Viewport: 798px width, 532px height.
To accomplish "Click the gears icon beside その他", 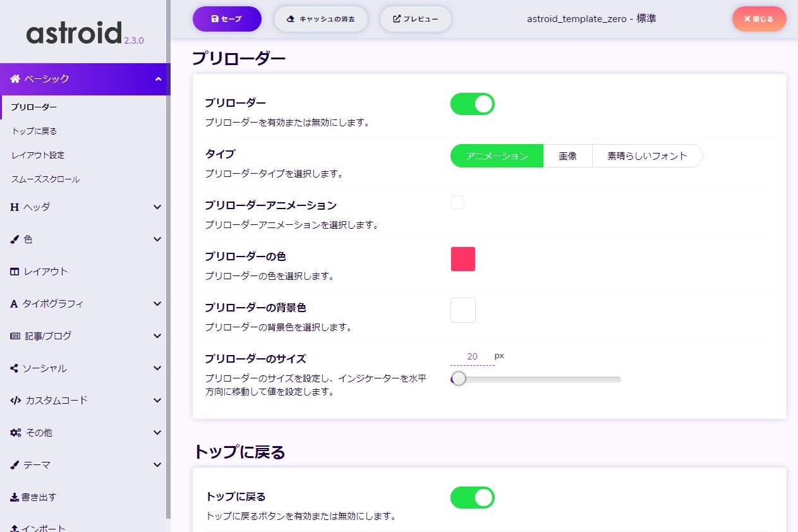I will click(x=16, y=433).
